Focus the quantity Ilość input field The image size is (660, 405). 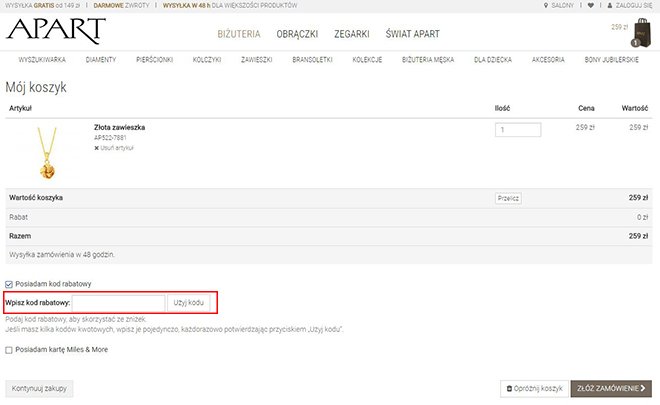coord(518,130)
